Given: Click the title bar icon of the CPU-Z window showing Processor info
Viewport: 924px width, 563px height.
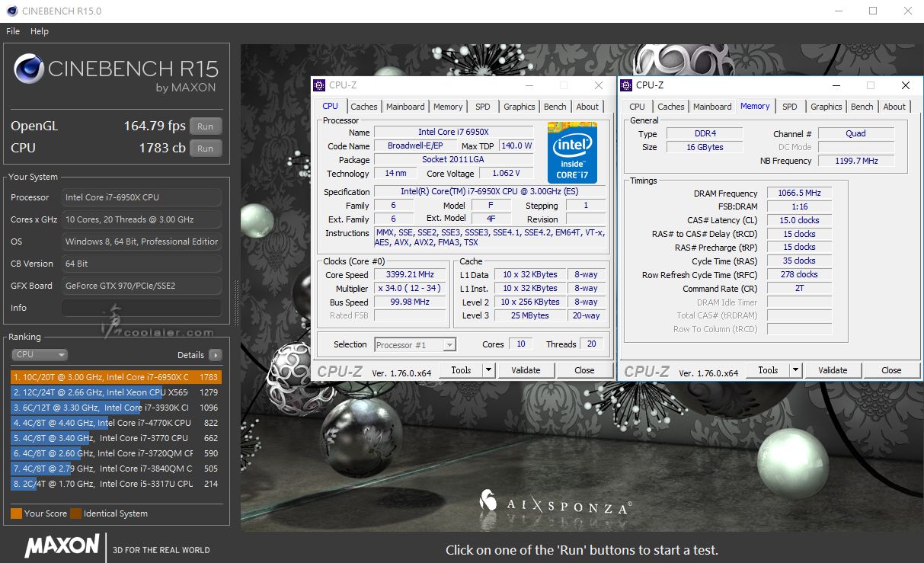Looking at the screenshot, I should coord(320,85).
